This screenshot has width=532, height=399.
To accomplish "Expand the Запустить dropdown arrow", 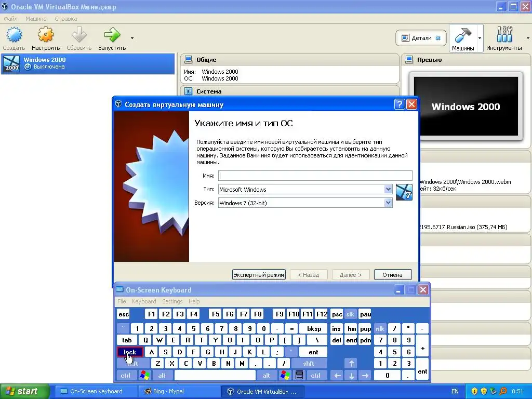I will [x=132, y=38].
